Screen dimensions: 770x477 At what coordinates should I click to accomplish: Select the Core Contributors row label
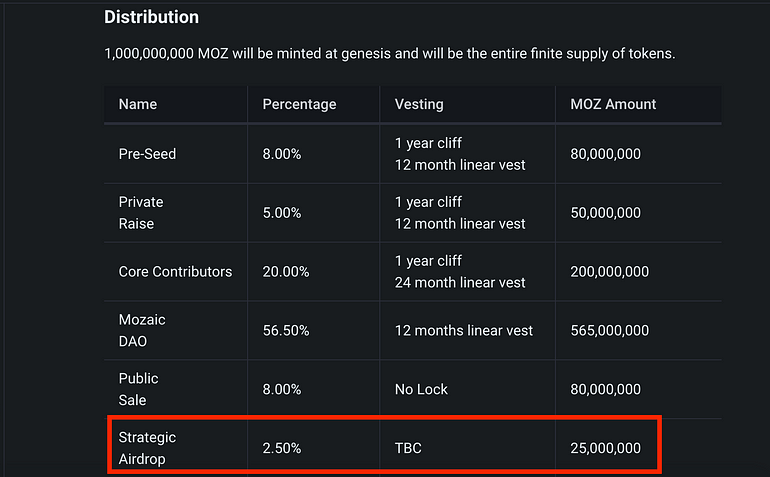click(175, 271)
